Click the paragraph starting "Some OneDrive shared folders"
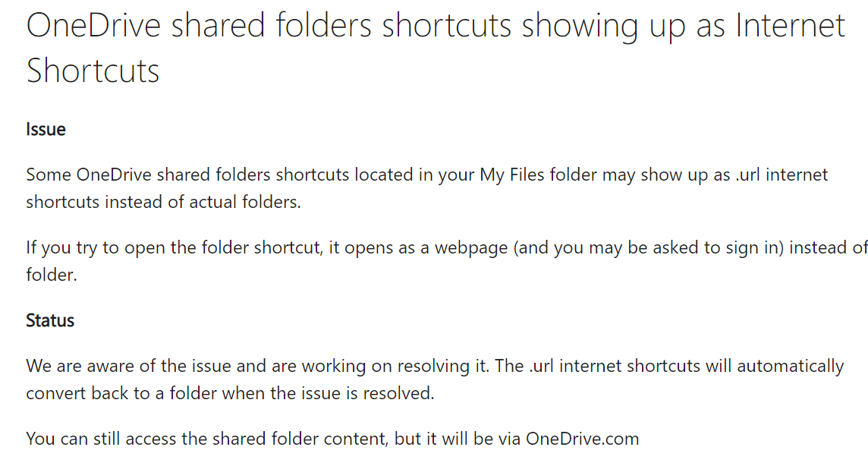Image resolution: width=868 pixels, height=466 pixels. click(x=427, y=188)
